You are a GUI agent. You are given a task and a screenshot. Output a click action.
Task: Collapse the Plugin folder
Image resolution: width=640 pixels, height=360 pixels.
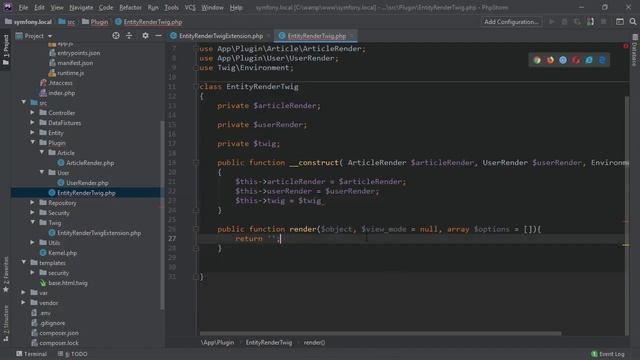(x=33, y=142)
